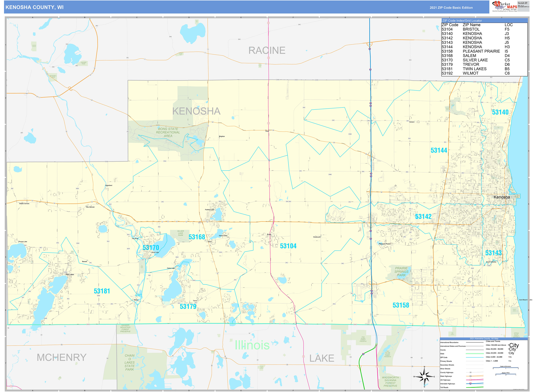Click the County Highways legend symbol

pyautogui.click(x=470, y=372)
